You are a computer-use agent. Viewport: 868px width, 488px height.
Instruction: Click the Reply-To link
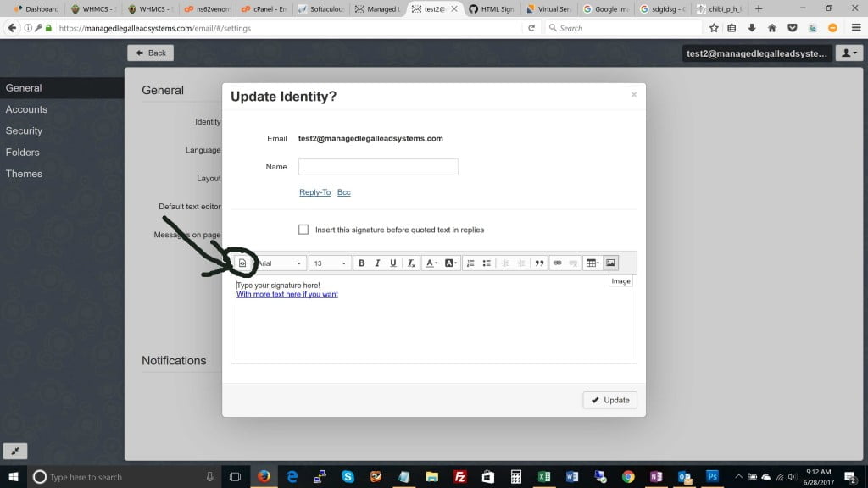315,192
